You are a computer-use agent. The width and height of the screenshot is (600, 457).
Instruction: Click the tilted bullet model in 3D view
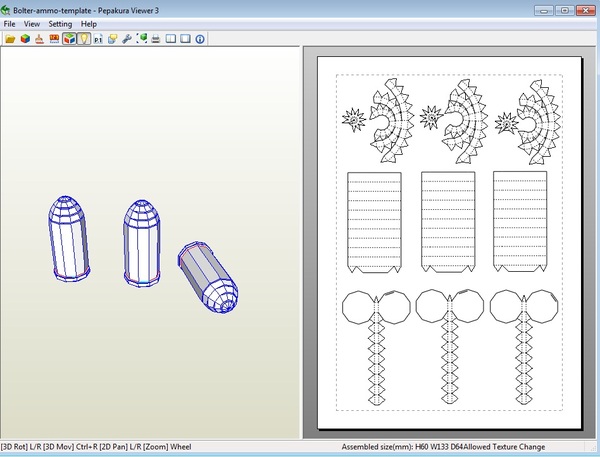tap(208, 278)
